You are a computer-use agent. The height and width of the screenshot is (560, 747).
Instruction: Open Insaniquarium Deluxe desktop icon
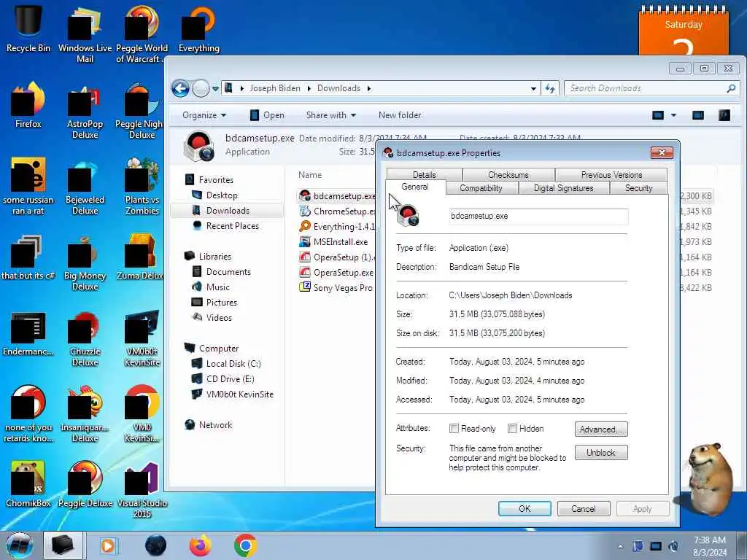coord(85,413)
